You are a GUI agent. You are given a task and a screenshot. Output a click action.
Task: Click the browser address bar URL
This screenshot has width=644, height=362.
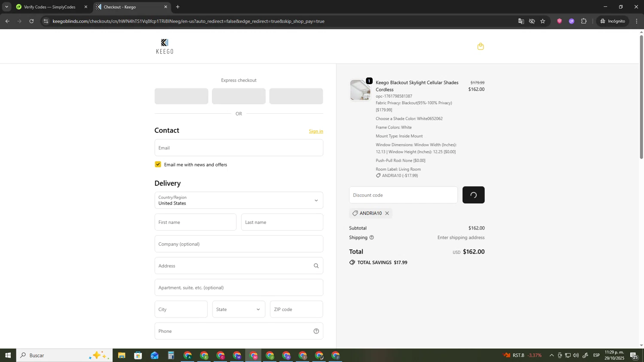188,21
